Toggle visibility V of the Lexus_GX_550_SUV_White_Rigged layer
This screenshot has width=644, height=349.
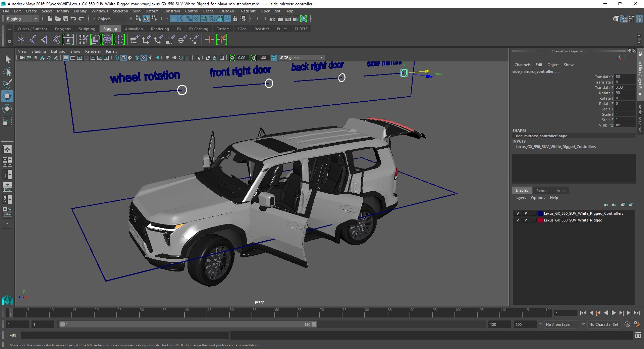click(x=518, y=220)
